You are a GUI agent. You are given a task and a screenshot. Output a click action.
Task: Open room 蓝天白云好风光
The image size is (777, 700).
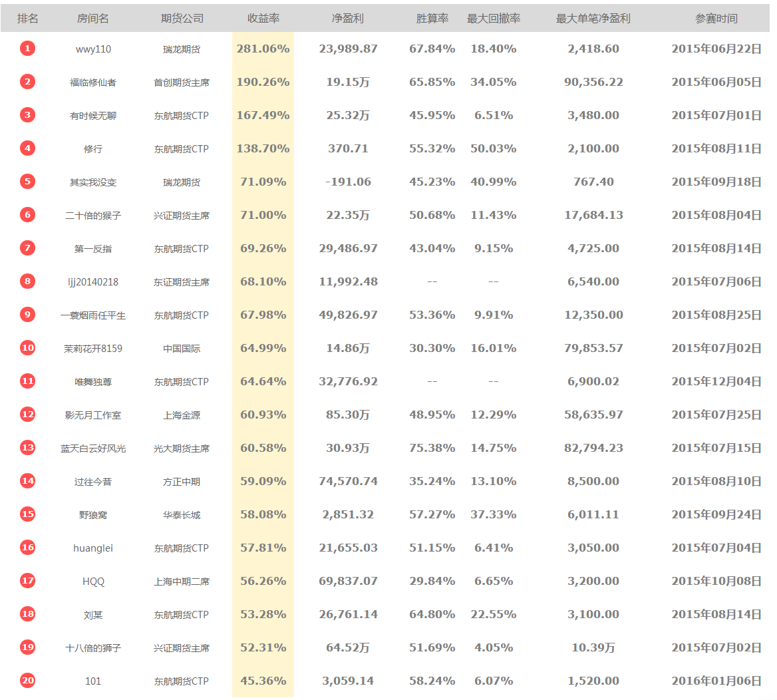(x=93, y=448)
